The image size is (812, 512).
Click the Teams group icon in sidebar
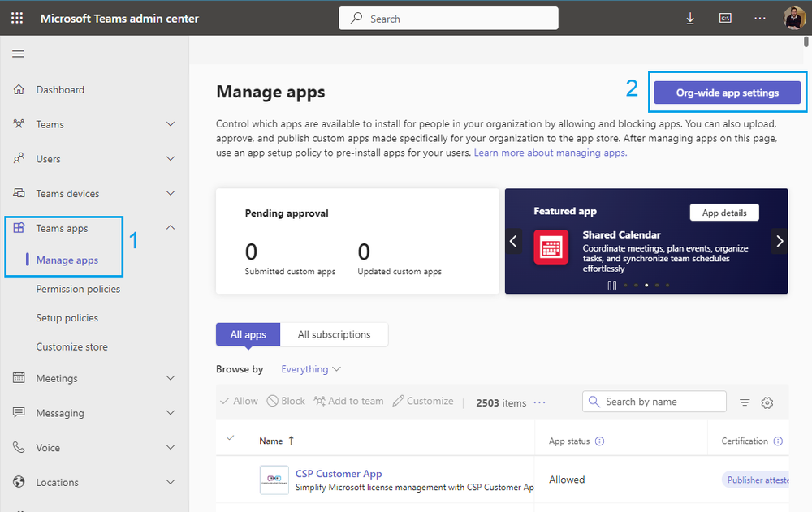19,124
